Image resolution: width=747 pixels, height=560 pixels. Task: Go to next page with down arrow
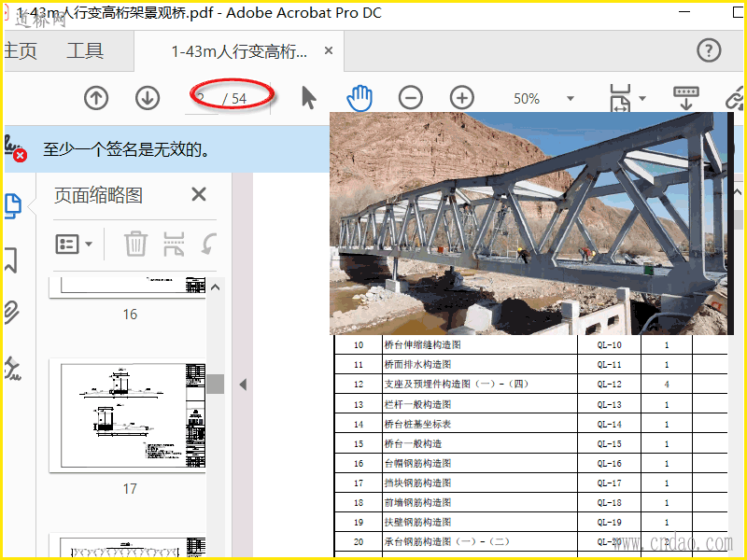(148, 99)
